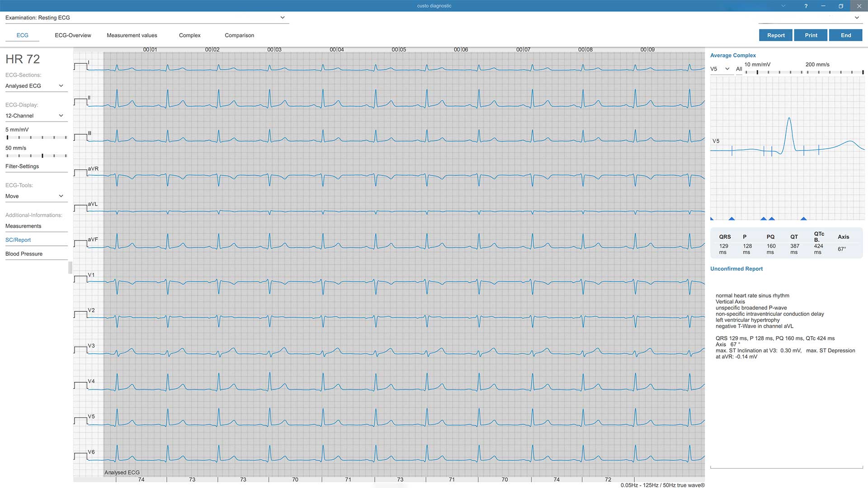Click the Axis 67° value
This screenshot has height=488, width=868.
coord(842,249)
